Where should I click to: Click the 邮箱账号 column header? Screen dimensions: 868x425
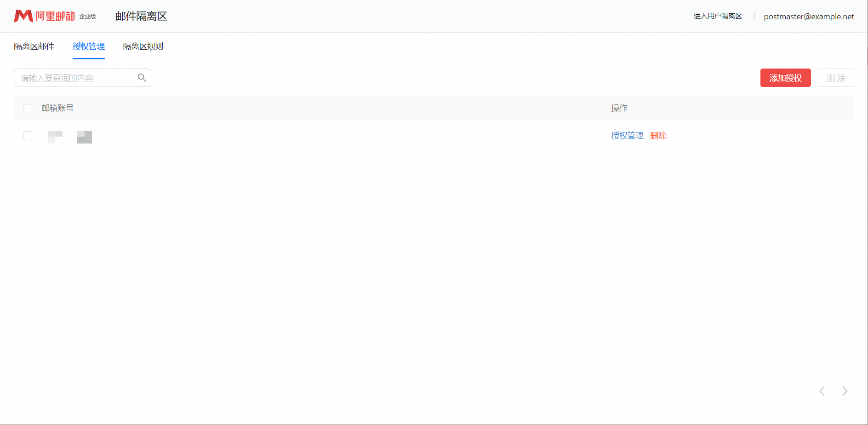(57, 108)
